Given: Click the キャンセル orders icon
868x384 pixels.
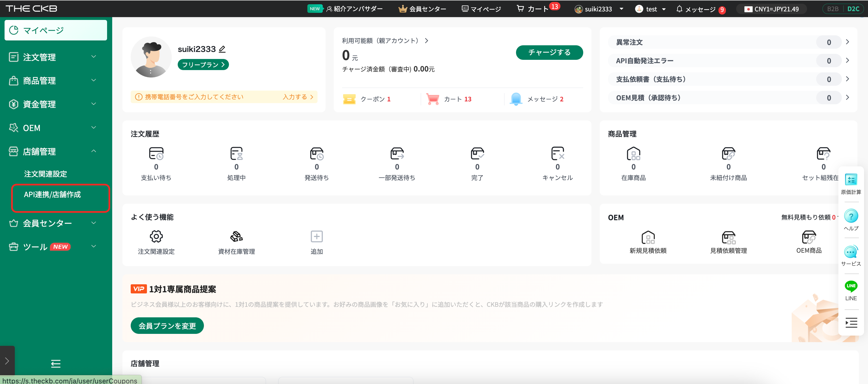Looking at the screenshot, I should pyautogui.click(x=557, y=153).
